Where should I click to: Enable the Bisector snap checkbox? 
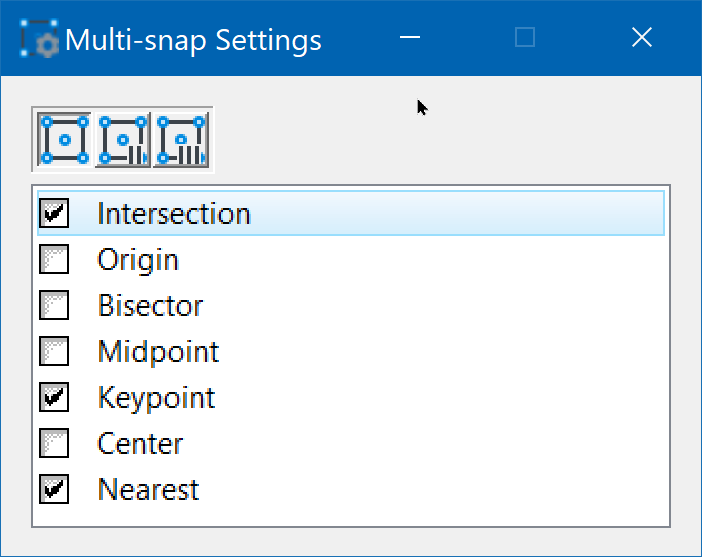(x=54, y=306)
